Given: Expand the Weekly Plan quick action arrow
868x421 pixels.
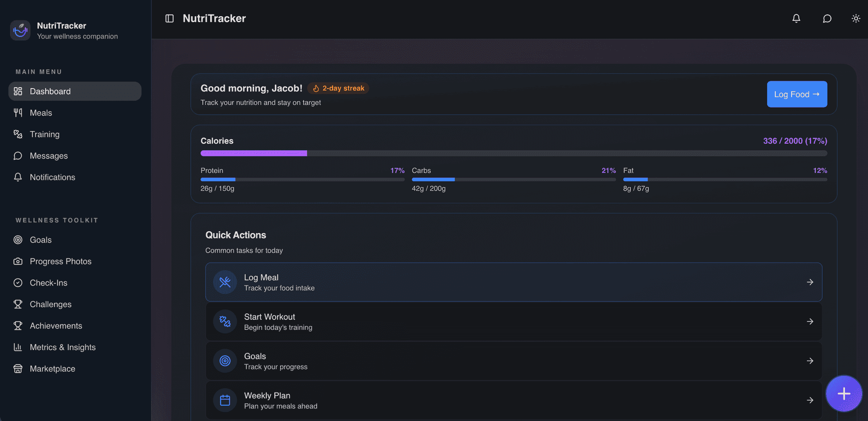Looking at the screenshot, I should click(x=810, y=400).
